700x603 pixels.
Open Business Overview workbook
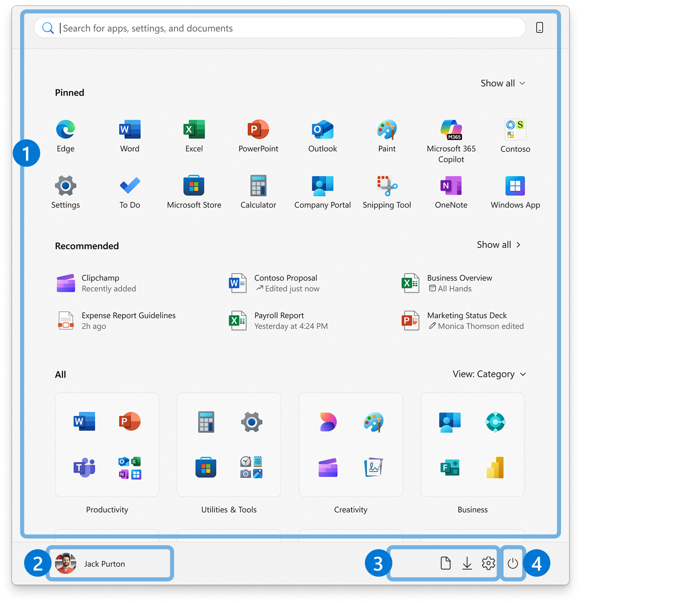tap(447, 283)
